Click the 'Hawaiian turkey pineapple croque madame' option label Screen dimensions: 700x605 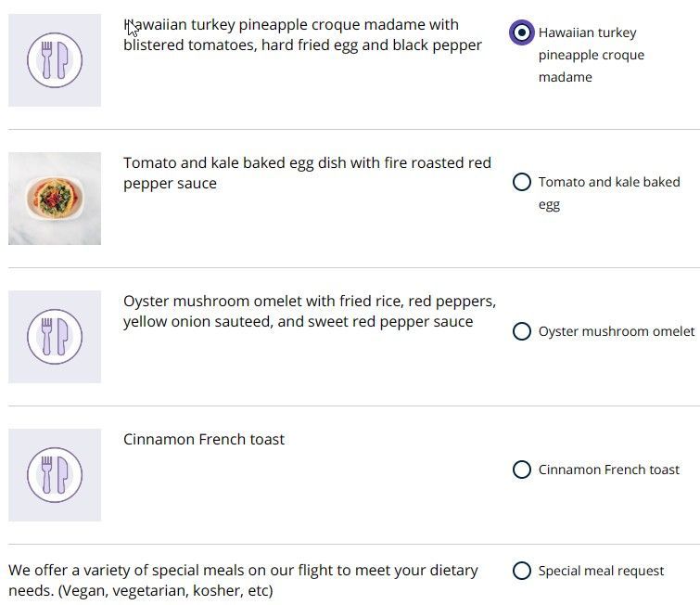[592, 55]
